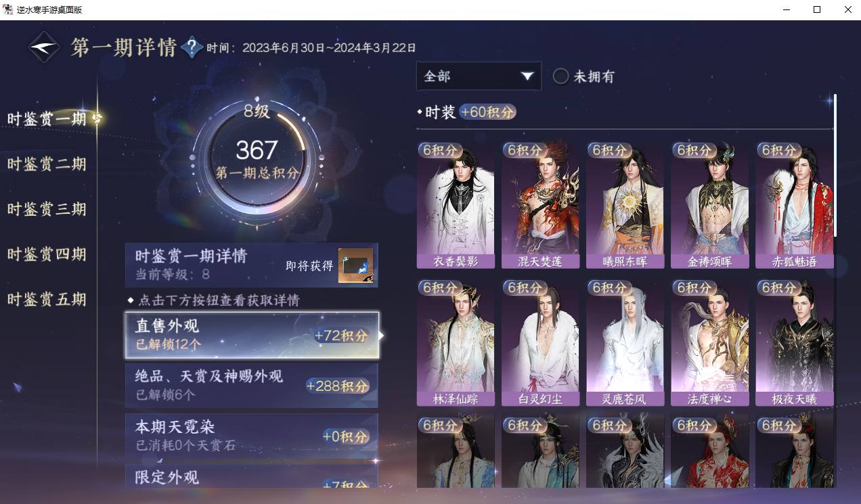The height and width of the screenshot is (504, 861).
Task: Open the 衣香鬓影 outfit thumbnail
Action: pyautogui.click(x=456, y=205)
